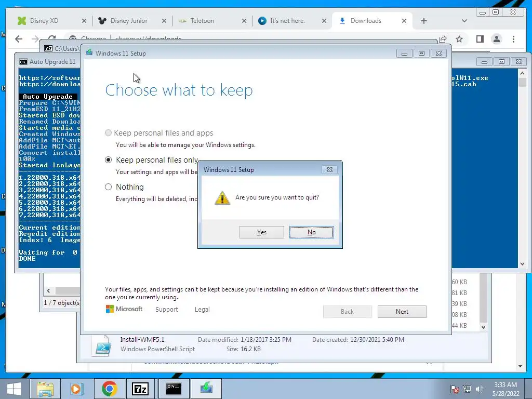Toggle the Chrome side panel icon
Viewport: 532px width, 399px height.
[480, 39]
